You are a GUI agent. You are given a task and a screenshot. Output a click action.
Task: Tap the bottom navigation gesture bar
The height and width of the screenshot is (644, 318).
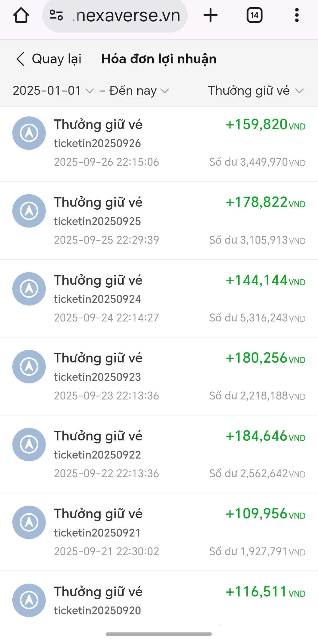tap(159, 634)
